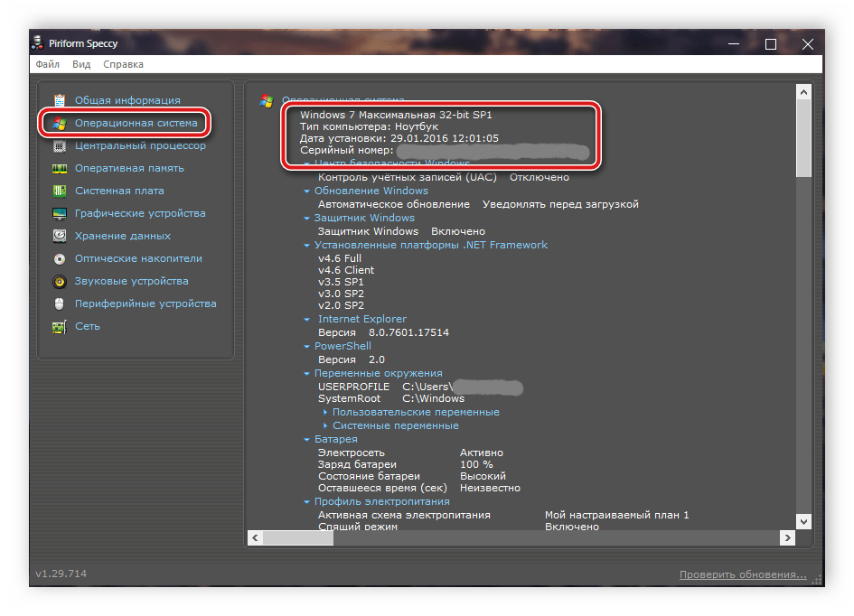Click the Системная плата motherboard icon
The height and width of the screenshot is (616, 854).
tap(60, 191)
